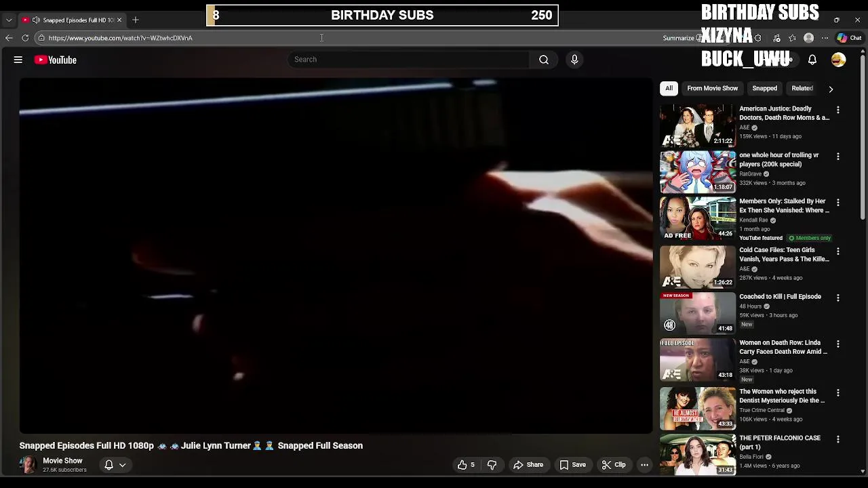
Task: Open options for Coached to Kill video
Action: tap(838, 298)
